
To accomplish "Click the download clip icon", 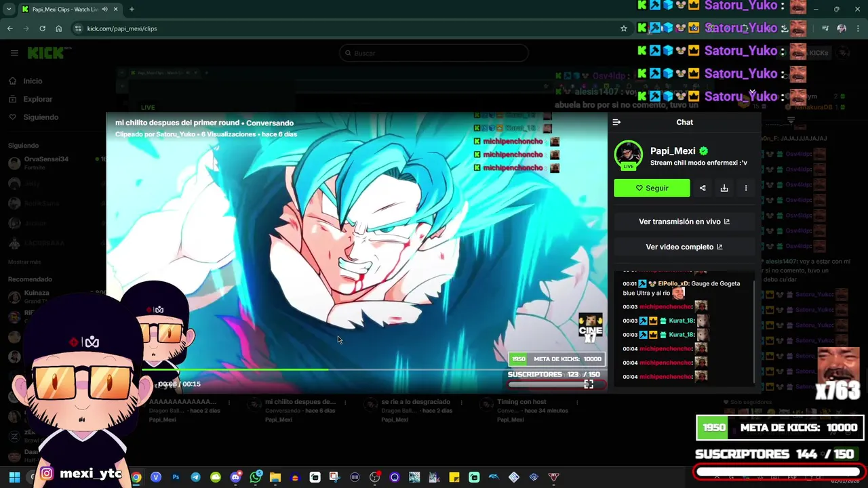I will click(x=724, y=188).
